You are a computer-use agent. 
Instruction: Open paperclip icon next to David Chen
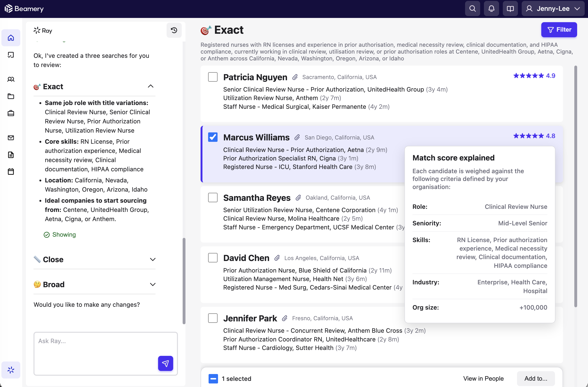(277, 258)
